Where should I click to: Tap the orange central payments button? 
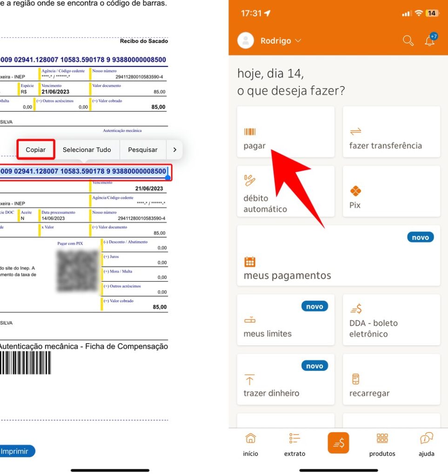coord(338,443)
